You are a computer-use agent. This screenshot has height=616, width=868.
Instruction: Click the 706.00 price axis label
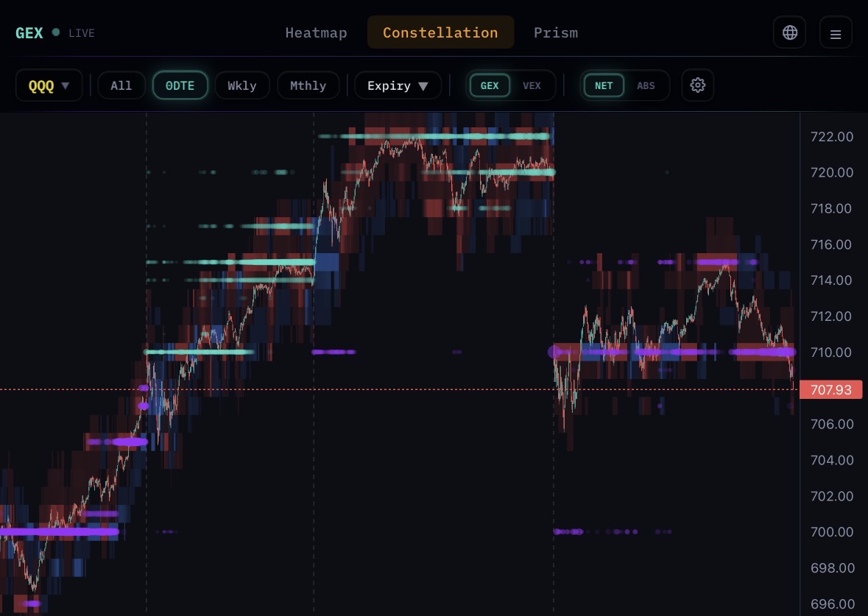click(x=831, y=425)
